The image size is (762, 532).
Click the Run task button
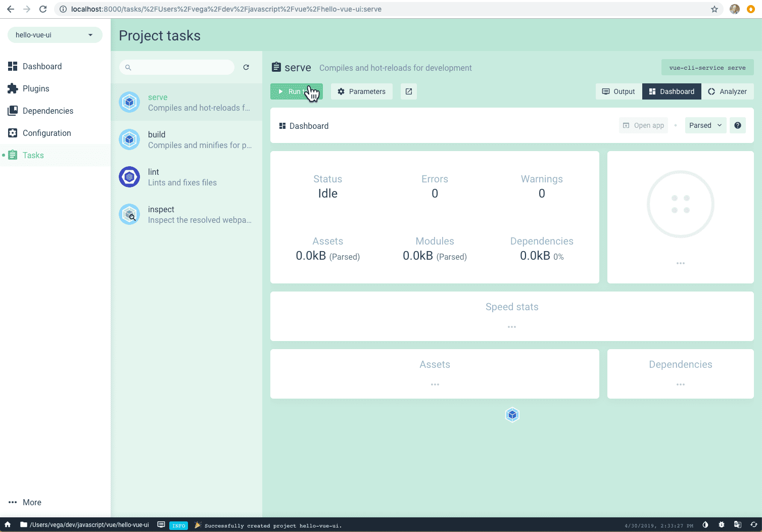[x=296, y=91]
